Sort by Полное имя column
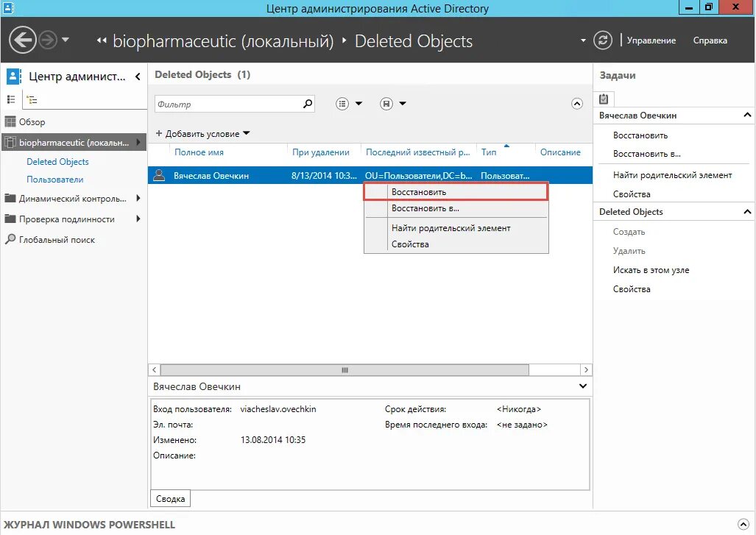Image resolution: width=756 pixels, height=535 pixels. click(x=199, y=152)
